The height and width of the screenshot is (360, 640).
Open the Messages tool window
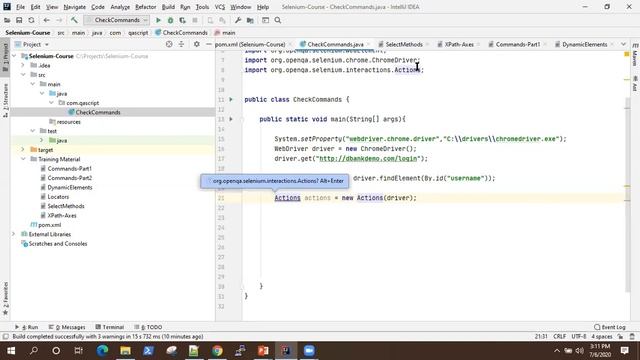67,327
